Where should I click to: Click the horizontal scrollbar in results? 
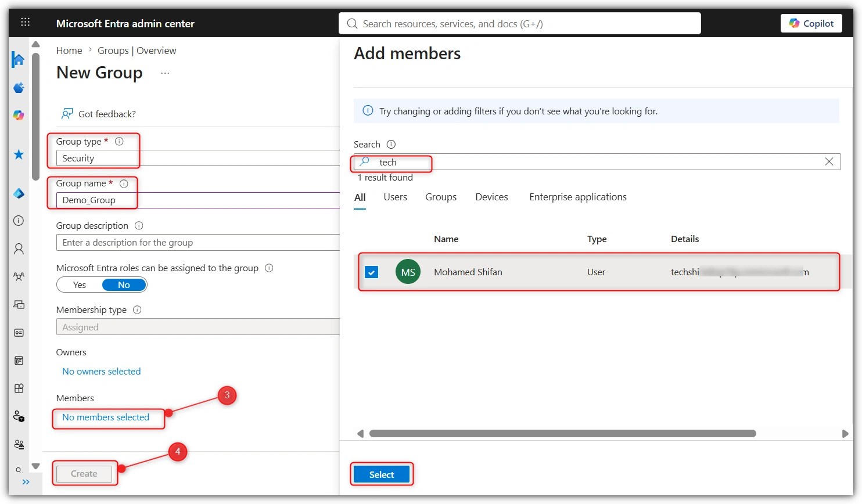coord(562,434)
